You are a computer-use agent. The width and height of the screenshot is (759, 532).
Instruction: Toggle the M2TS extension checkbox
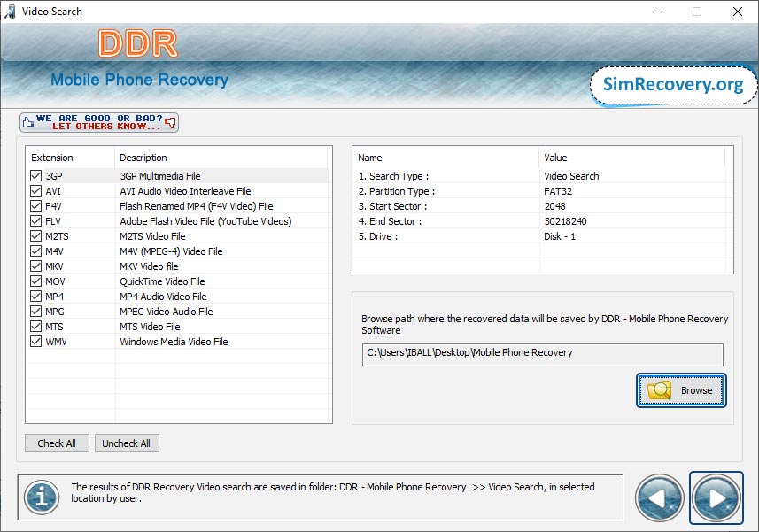click(x=35, y=235)
